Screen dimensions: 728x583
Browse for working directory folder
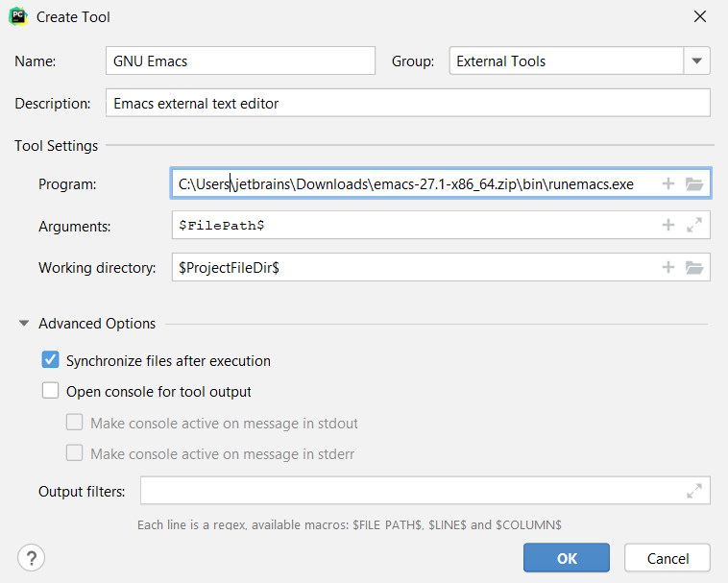[695, 268]
